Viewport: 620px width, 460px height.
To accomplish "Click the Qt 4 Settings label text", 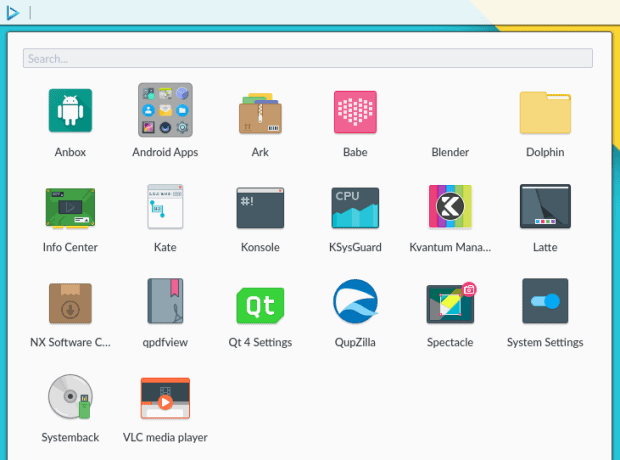I will [x=260, y=343].
